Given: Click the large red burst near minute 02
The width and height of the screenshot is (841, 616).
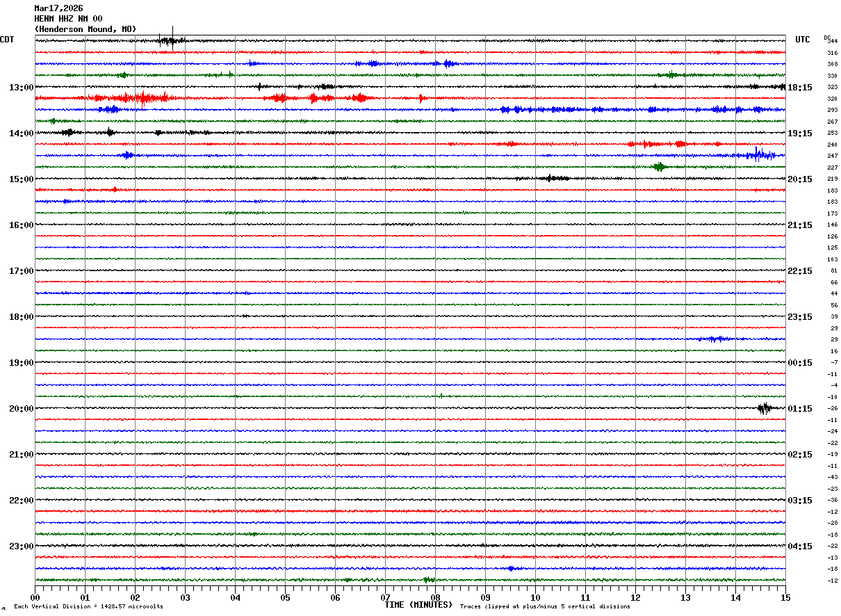Looking at the screenshot, I should [143, 98].
